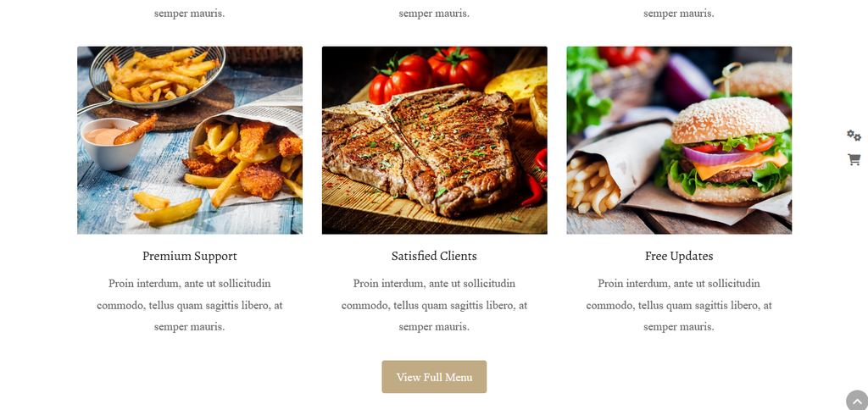Open the fries and chicken photo

pos(190,141)
